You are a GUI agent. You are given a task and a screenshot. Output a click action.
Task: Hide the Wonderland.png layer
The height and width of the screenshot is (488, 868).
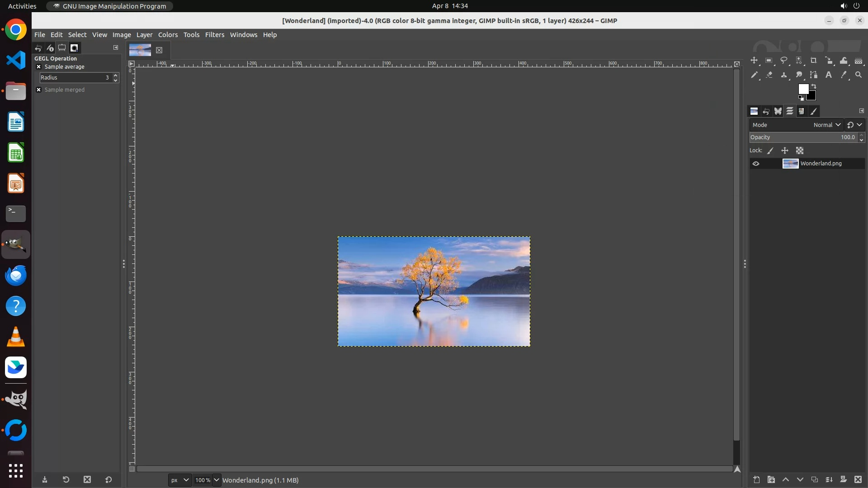[756, 164]
